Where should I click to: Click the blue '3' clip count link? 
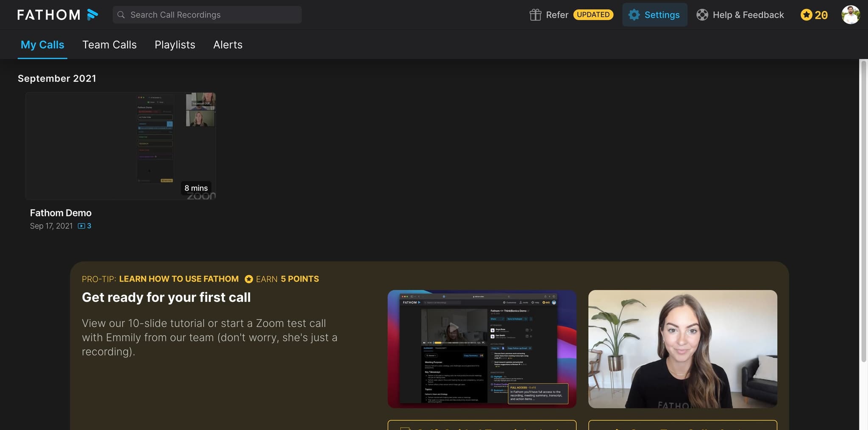[89, 226]
